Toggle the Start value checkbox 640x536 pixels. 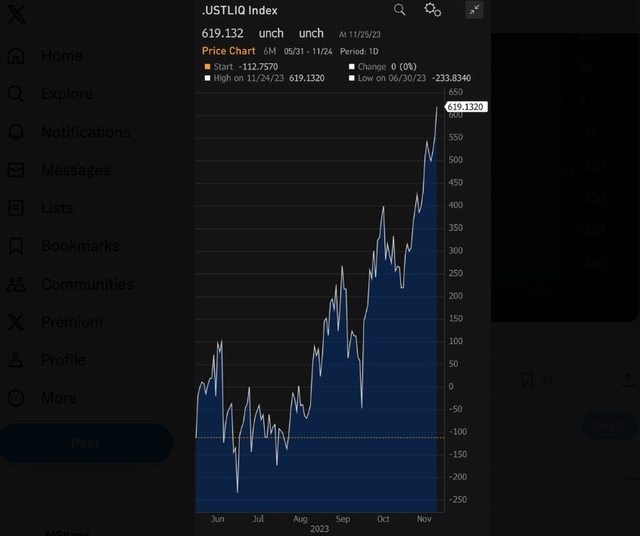pos(207,67)
